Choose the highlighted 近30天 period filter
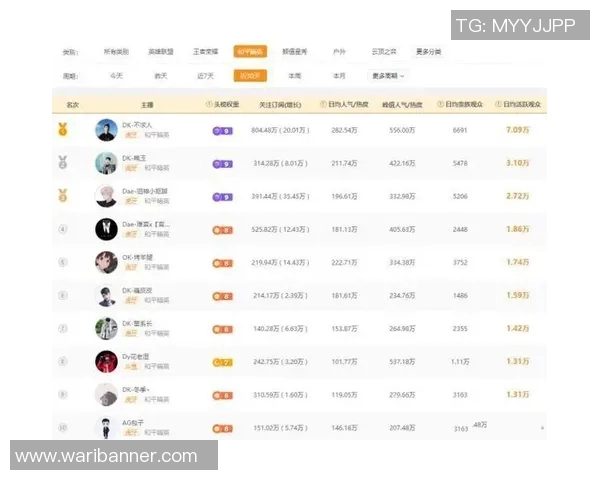 pos(250,76)
